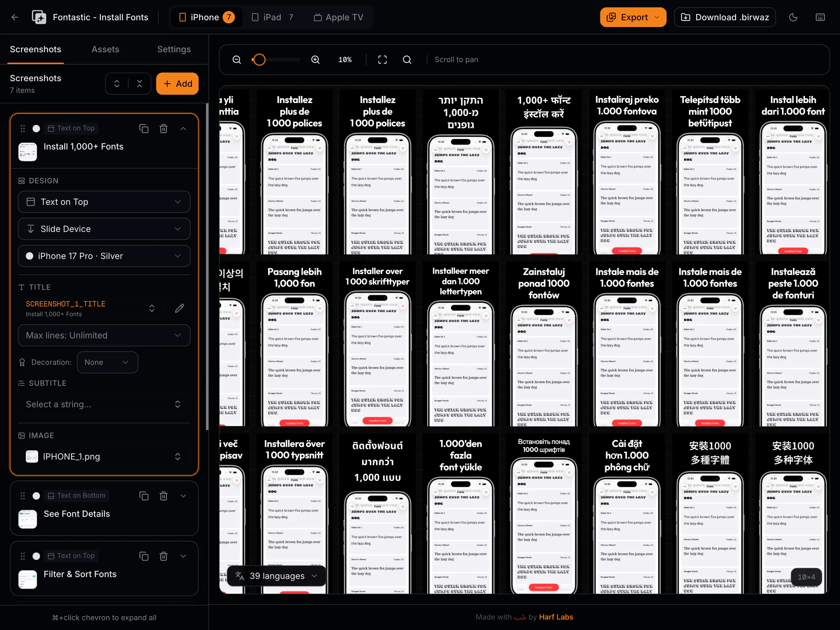Image resolution: width=840 pixels, height=630 pixels.
Task: Zoom out using the magnifier minus icon
Action: pos(236,60)
